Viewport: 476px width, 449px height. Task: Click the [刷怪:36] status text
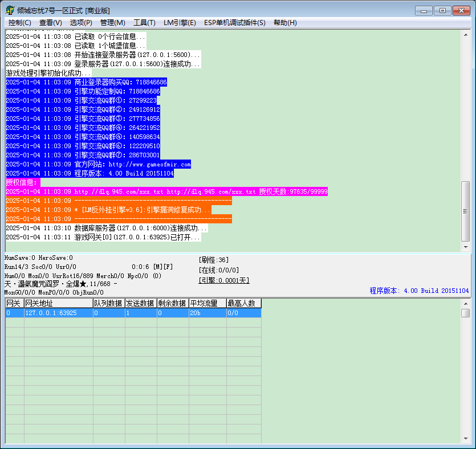(x=214, y=260)
